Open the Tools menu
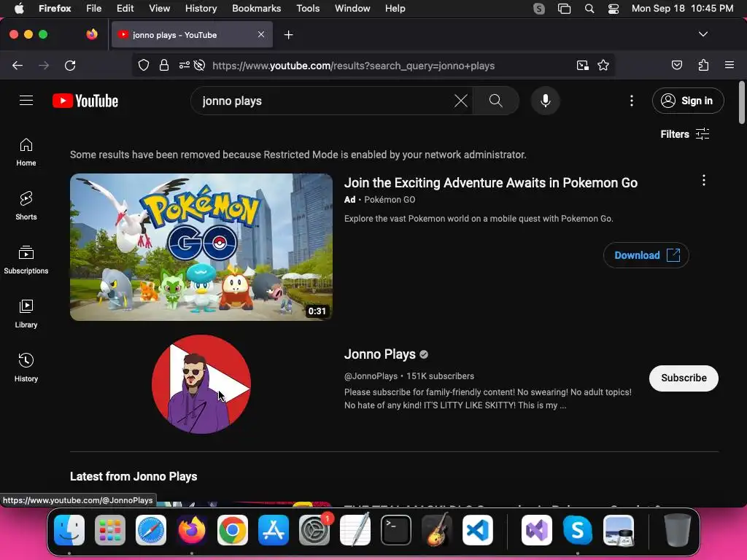Screen dimensions: 747x560 308,9
